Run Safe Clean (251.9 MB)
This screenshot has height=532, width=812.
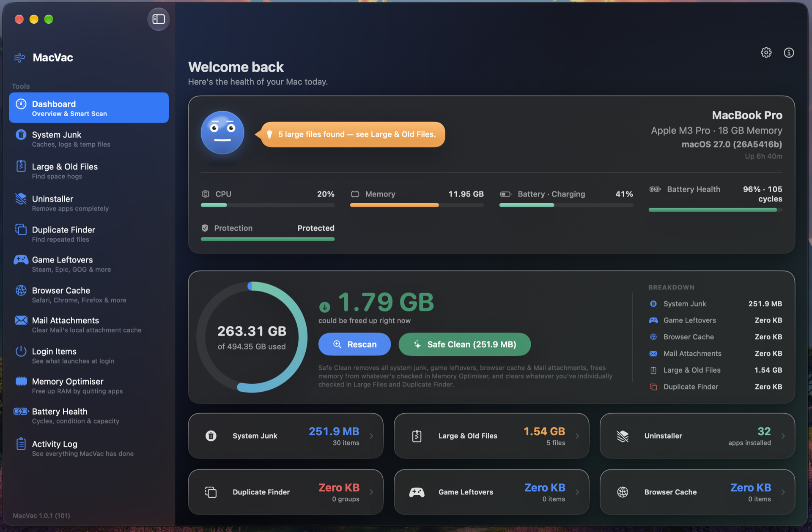(464, 344)
